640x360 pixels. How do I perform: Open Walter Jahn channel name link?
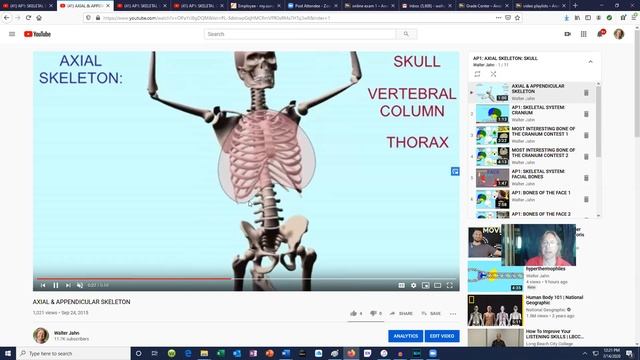tap(67, 333)
